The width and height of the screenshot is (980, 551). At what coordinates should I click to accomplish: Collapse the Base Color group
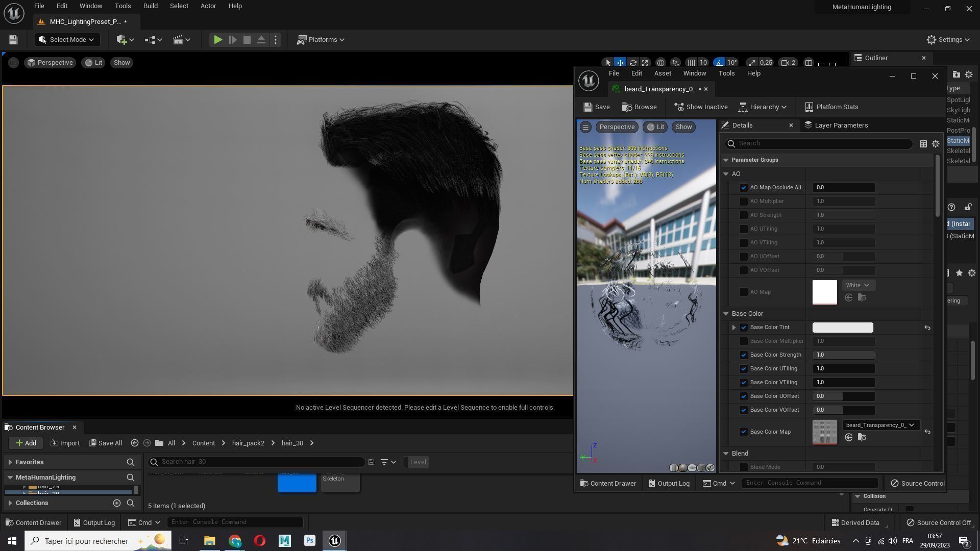726,314
